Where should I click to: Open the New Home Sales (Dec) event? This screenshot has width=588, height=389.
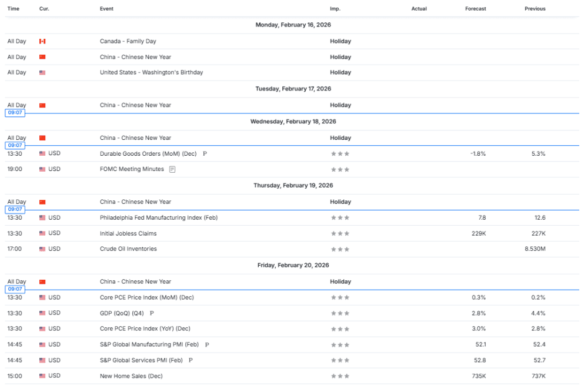tap(131, 376)
